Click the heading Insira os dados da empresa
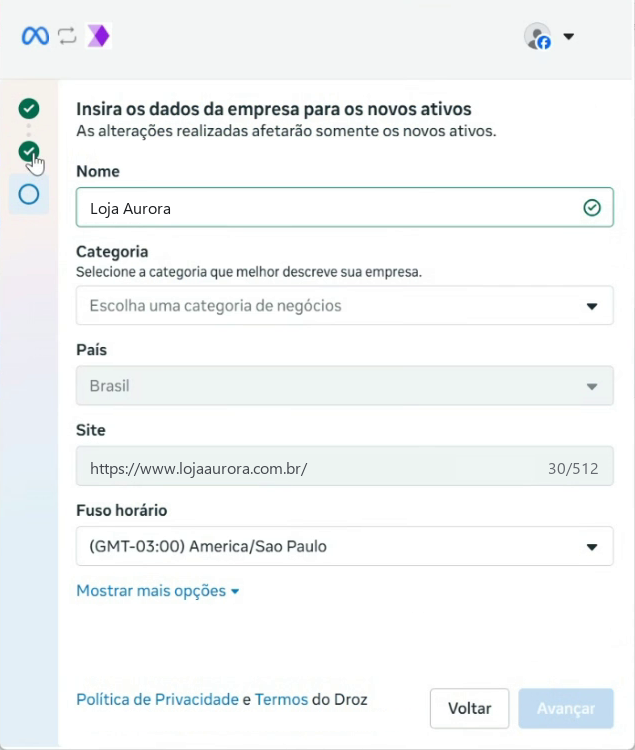 click(274, 109)
